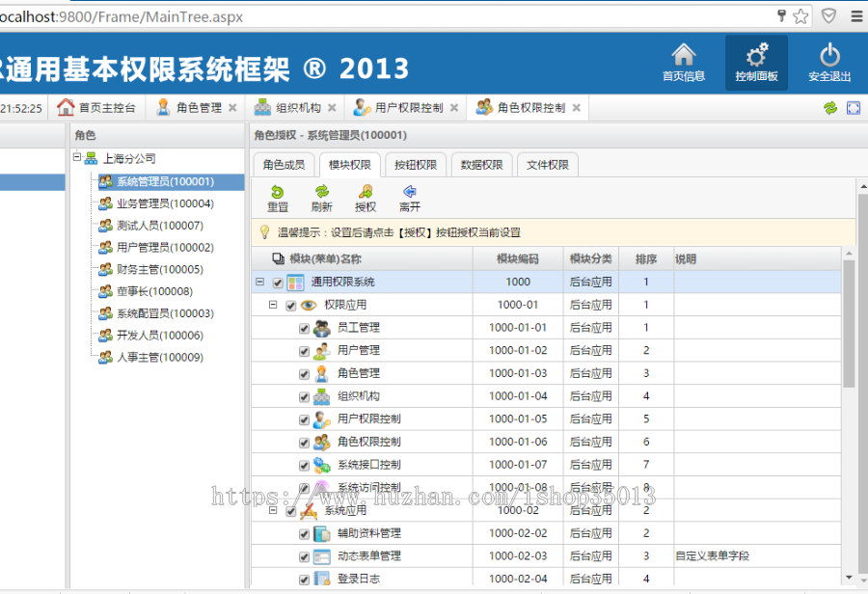Uncheck the 员工管理 module checkbox

pyautogui.click(x=303, y=327)
